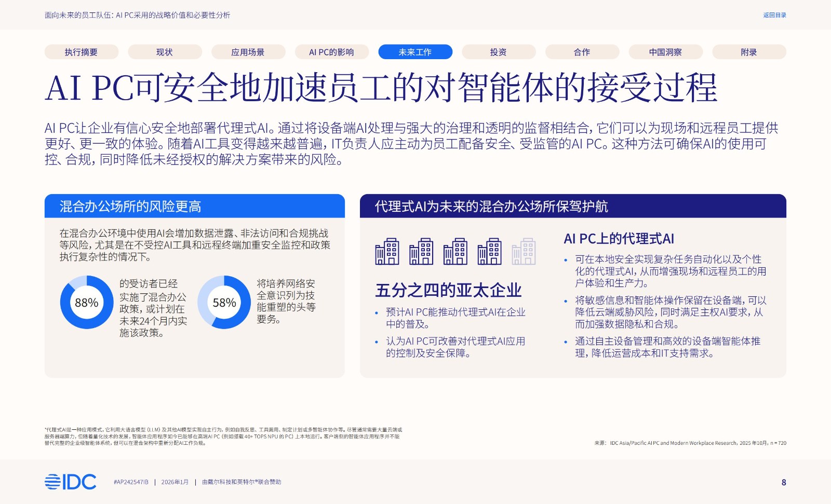The image size is (831, 504).
Task: Open the 执行摘要 section tab
Action: click(x=81, y=52)
